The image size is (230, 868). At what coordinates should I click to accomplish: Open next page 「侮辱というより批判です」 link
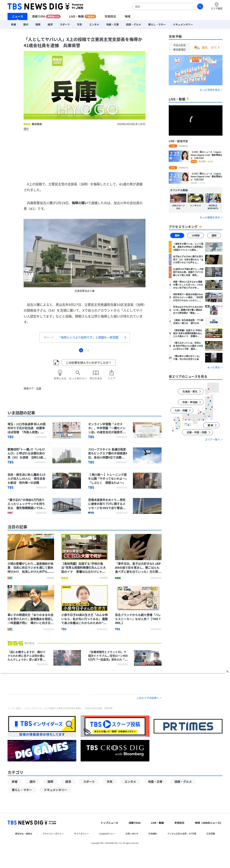(85, 337)
